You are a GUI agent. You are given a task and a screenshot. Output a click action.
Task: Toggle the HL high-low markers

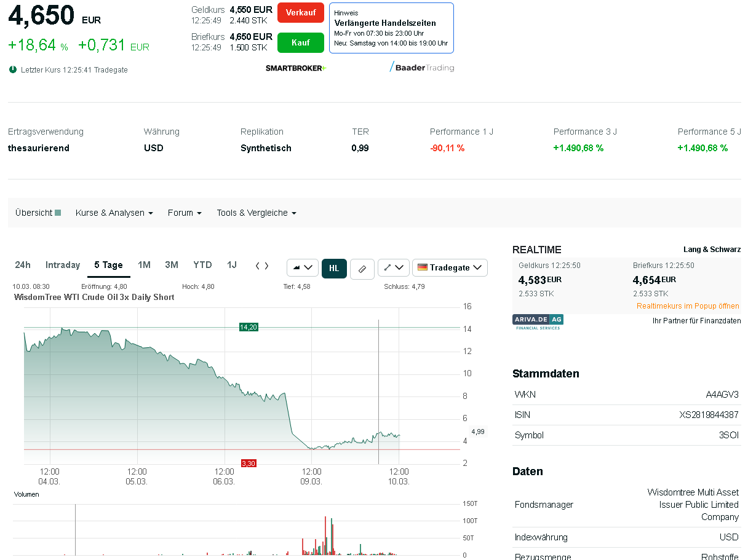(334, 268)
